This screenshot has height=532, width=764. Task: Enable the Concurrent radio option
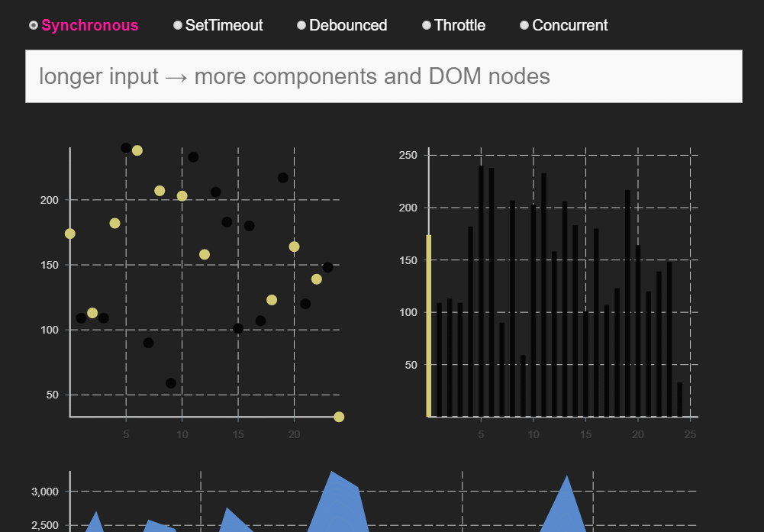click(524, 25)
